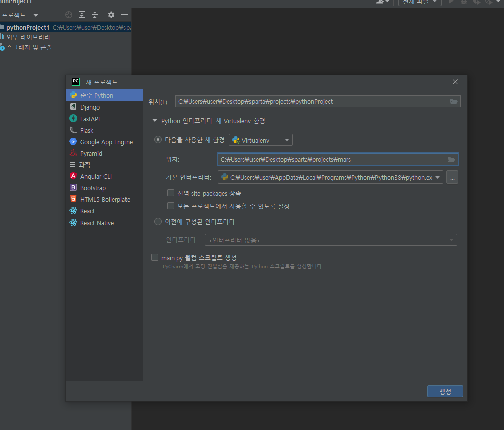Open 프로젝트 view dropdown arrow
This screenshot has height=430, width=504.
pyautogui.click(x=36, y=15)
